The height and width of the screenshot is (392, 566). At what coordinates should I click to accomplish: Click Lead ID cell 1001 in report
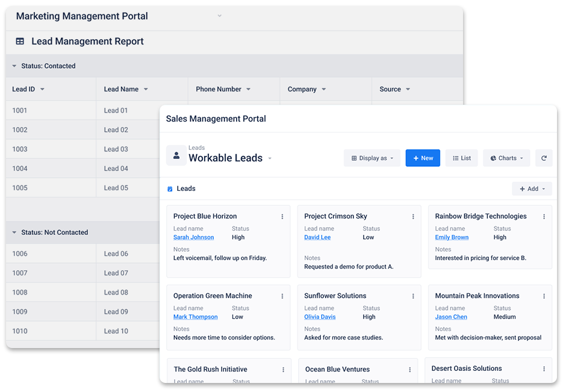51,110
